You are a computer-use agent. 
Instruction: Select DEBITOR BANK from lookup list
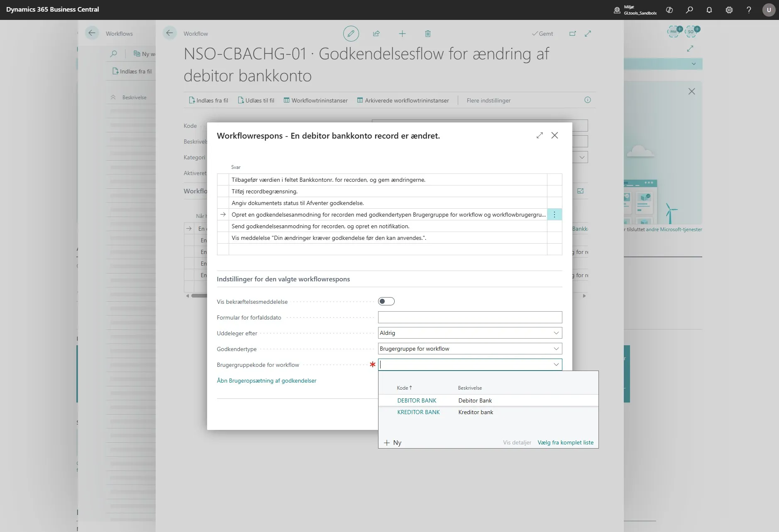coord(417,400)
